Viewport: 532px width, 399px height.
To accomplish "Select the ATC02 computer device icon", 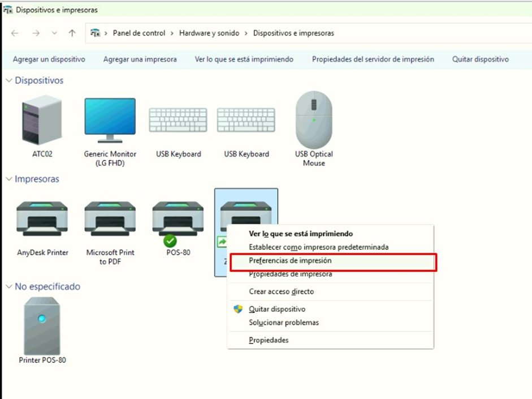I will tap(42, 120).
